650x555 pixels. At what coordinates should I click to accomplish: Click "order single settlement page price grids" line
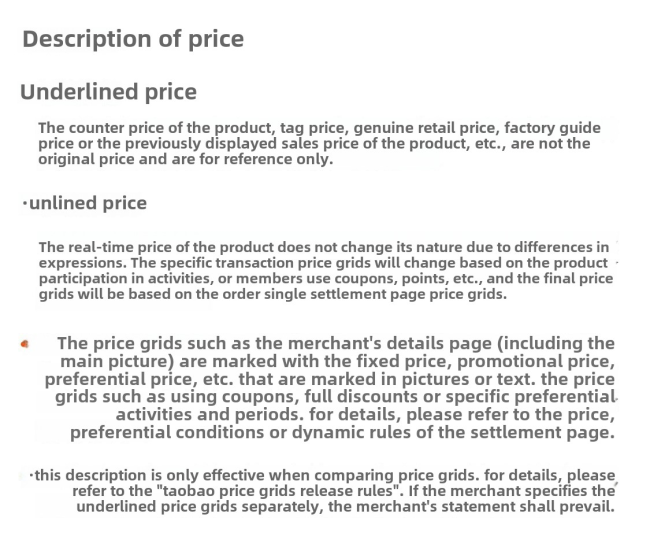pos(273,294)
